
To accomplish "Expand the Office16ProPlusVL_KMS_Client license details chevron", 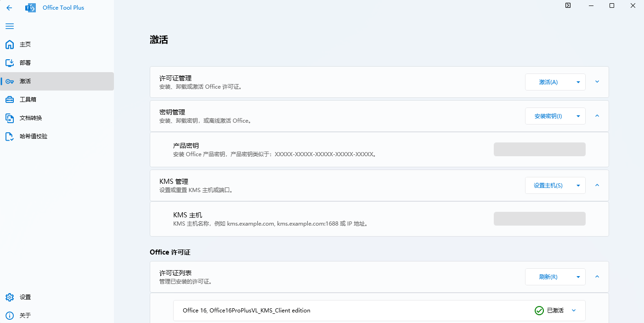I will point(574,311).
